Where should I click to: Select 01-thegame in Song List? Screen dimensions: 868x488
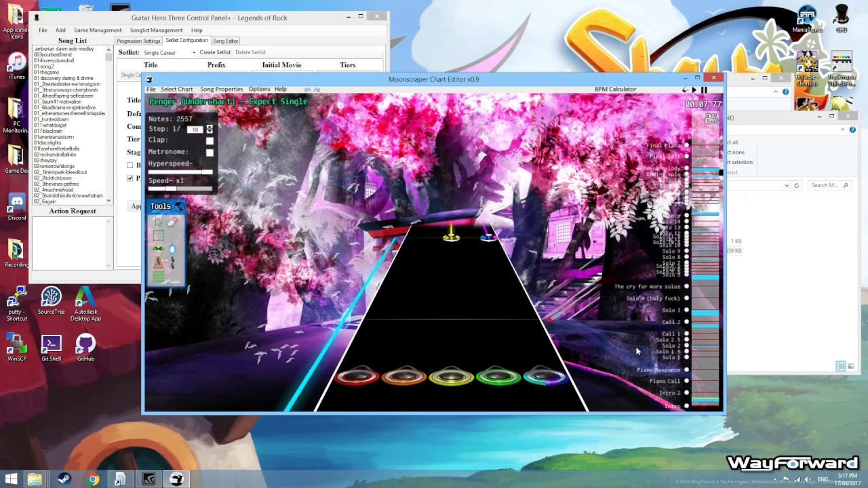tap(47, 72)
